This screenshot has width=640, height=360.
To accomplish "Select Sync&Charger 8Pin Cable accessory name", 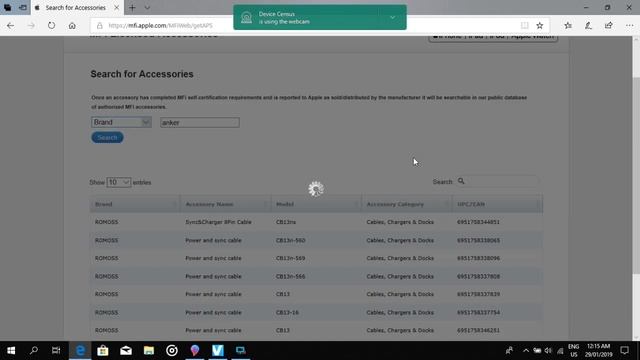I will click(x=218, y=222).
